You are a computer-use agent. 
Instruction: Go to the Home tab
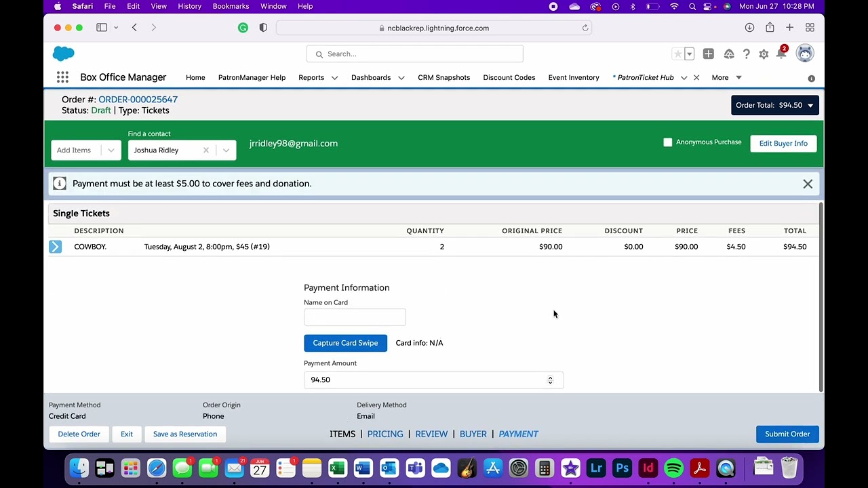[195, 77]
